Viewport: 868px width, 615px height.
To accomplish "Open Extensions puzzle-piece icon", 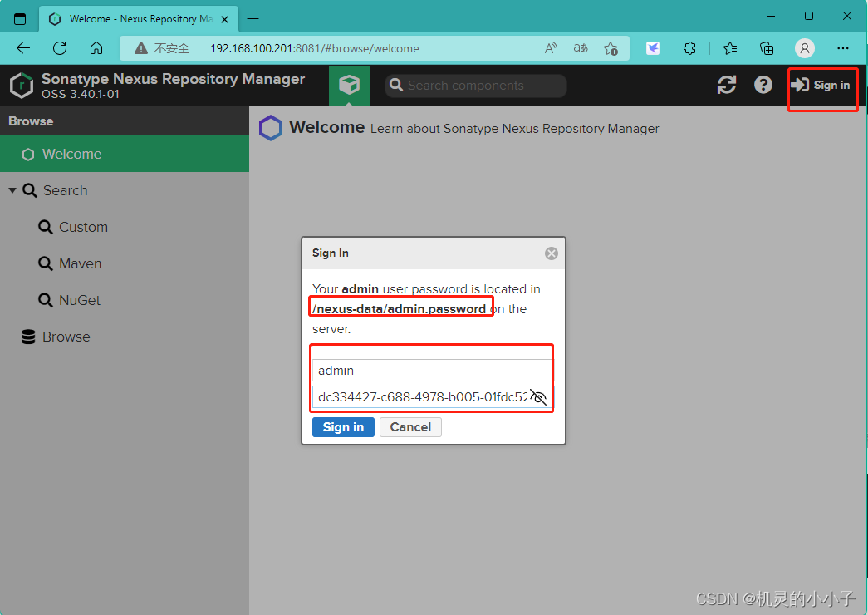I will [689, 48].
